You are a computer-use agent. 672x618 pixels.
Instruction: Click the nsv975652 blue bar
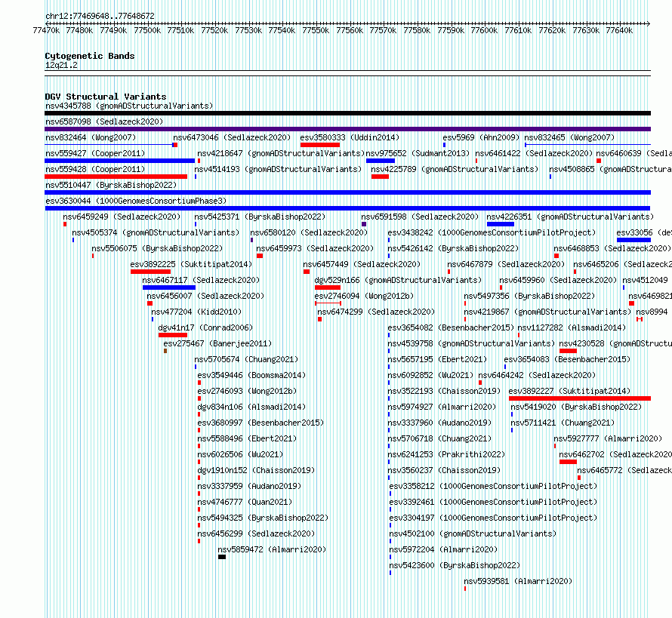[380, 161]
